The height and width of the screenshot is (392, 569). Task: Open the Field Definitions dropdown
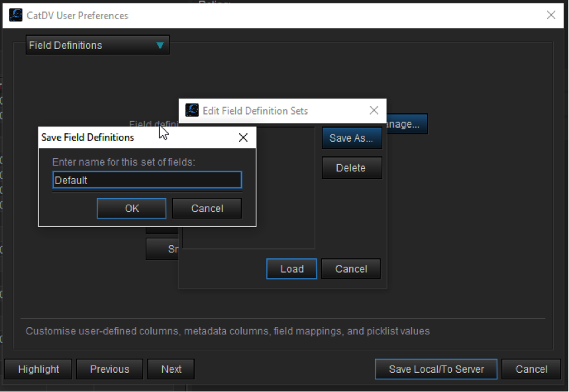(97, 45)
